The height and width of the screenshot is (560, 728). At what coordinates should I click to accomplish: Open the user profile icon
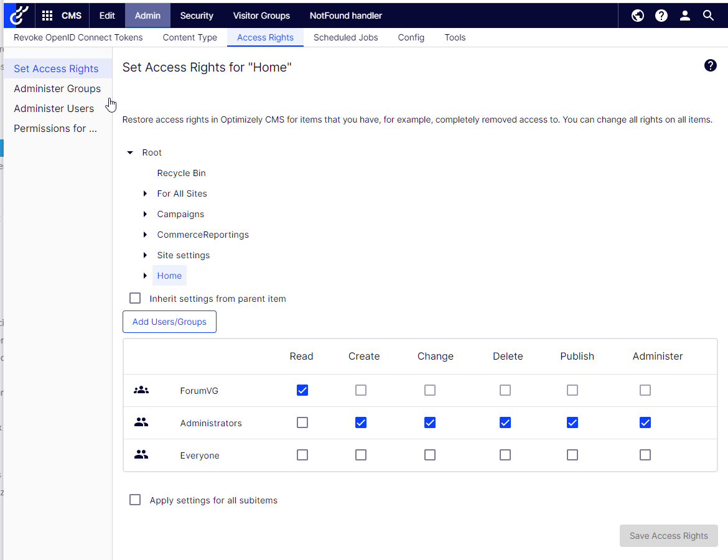click(x=685, y=16)
